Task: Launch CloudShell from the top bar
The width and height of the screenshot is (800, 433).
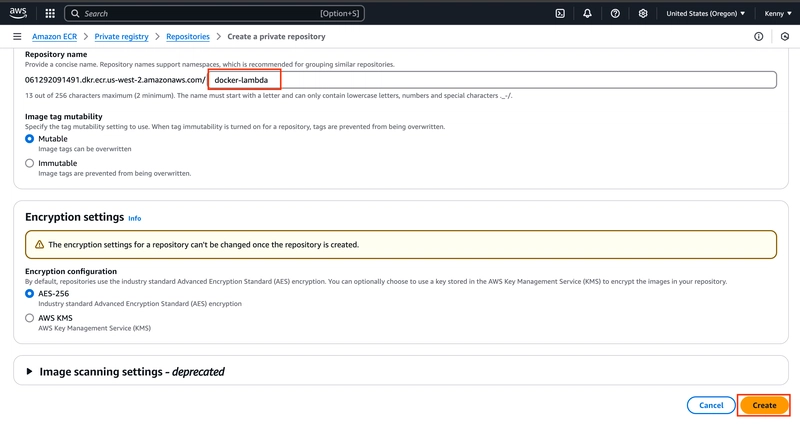Action: pyautogui.click(x=560, y=13)
